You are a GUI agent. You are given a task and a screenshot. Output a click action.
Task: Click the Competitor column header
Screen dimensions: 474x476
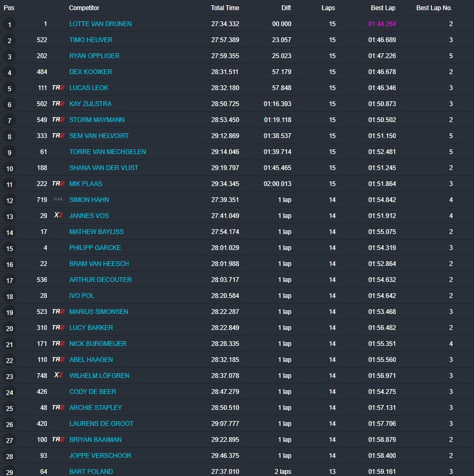(84, 8)
